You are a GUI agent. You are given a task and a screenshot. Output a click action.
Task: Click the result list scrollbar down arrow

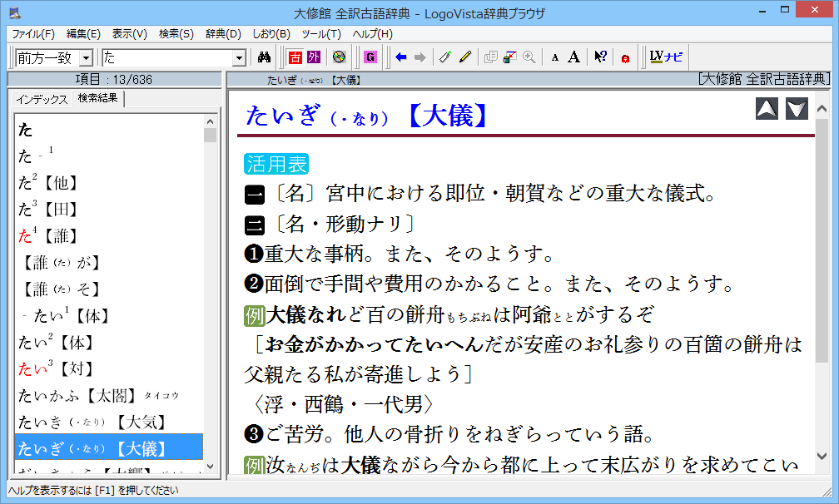[210, 467]
